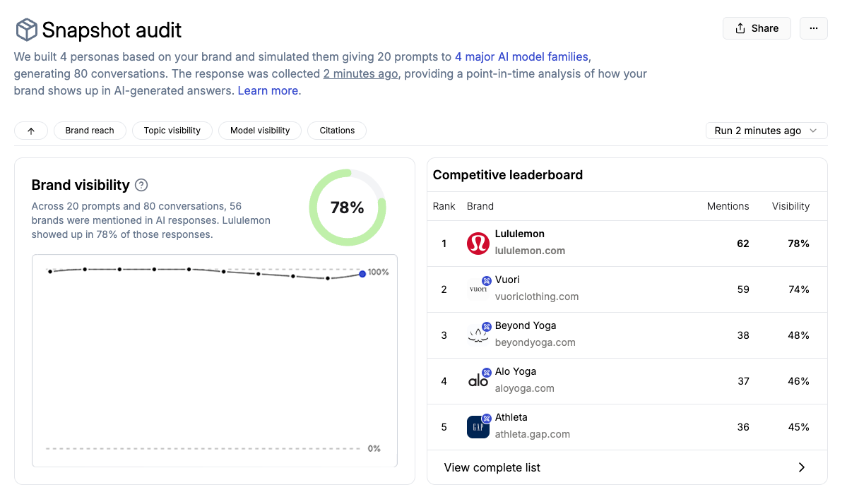Click Vuori's 74% visibility value
Viewport: 847px width, 504px height.
tap(798, 289)
